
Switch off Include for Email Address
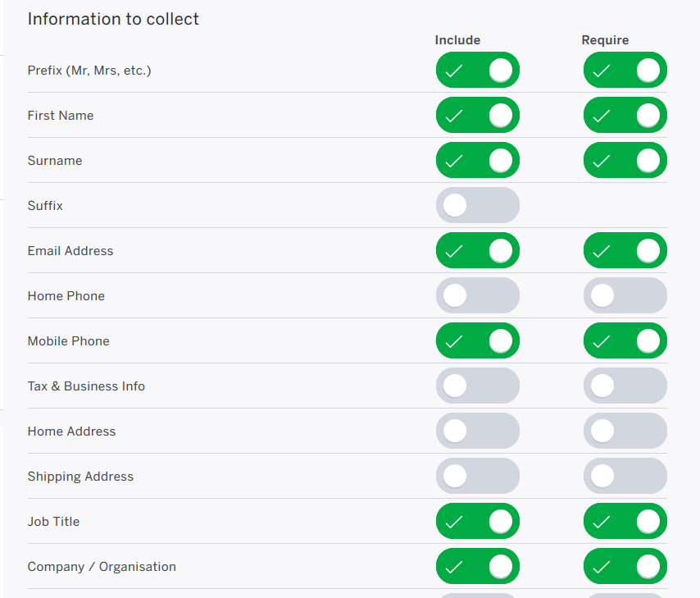click(477, 250)
